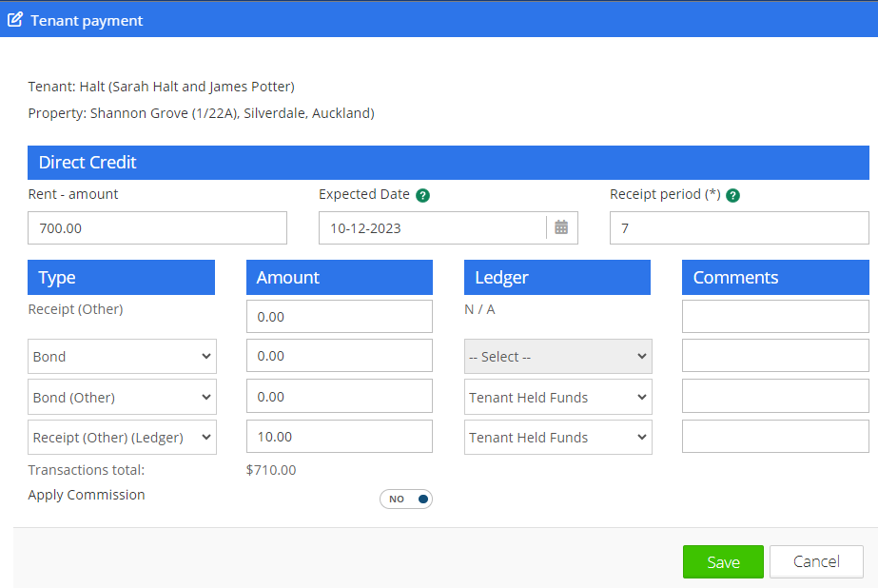The height and width of the screenshot is (588, 878).
Task: Click the $710.00 transactions total value
Action: click(x=271, y=470)
